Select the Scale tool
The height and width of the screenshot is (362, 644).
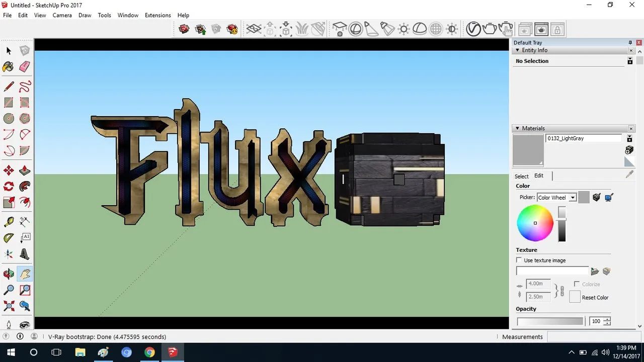point(9,203)
